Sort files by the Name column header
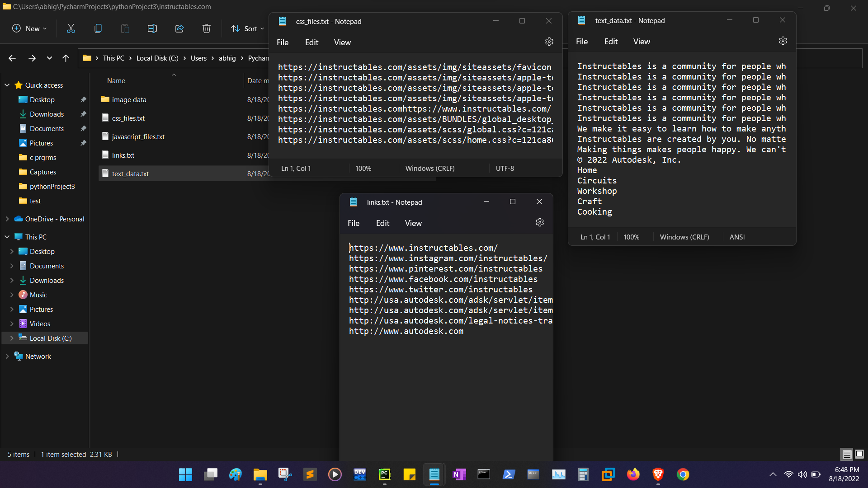Viewport: 868px width, 488px height. [116, 80]
